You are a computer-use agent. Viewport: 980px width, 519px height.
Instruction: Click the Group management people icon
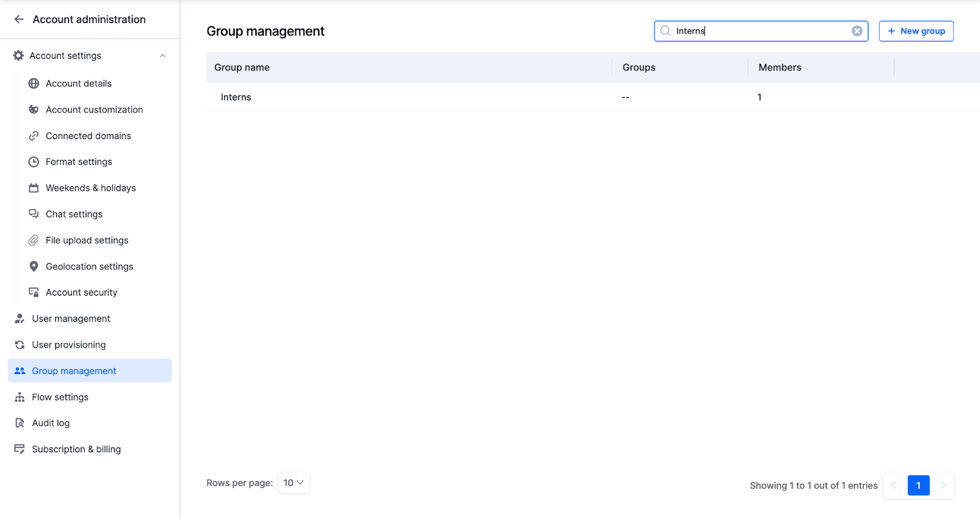20,371
